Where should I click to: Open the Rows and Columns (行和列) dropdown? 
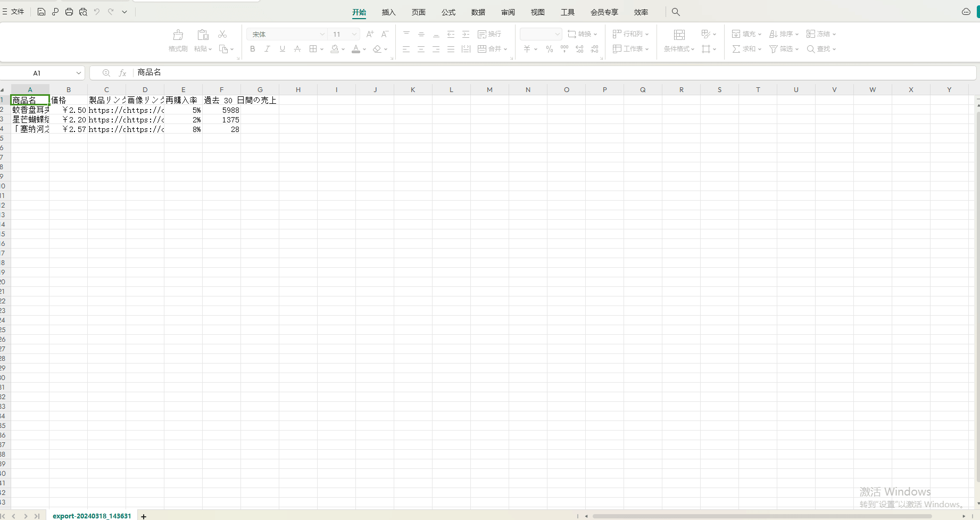631,34
